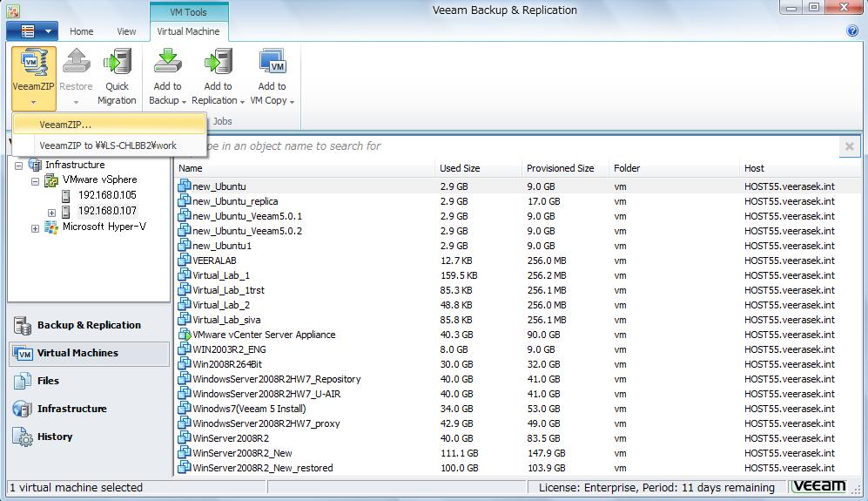Image resolution: width=868 pixels, height=501 pixels.
Task: Click the VM icon of VEERALAB row
Action: coord(184,260)
